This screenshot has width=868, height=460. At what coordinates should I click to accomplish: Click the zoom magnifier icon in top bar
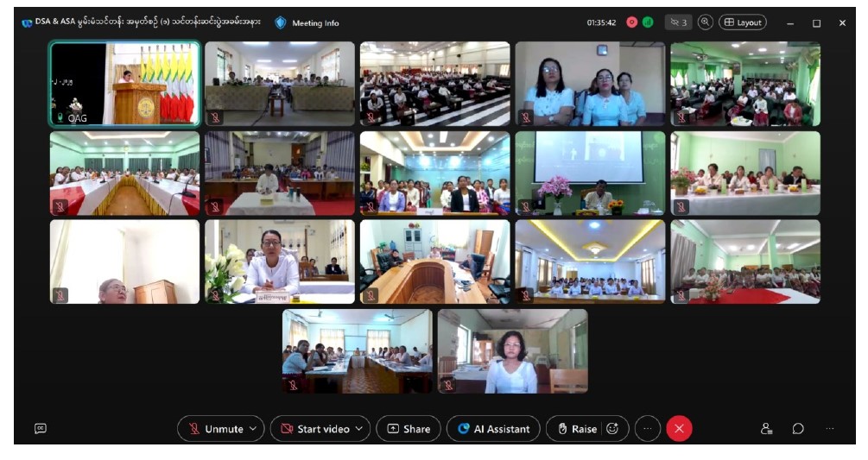706,22
